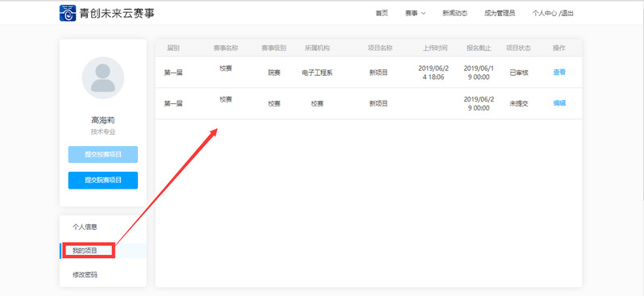Image resolution: width=644 pixels, height=296 pixels.
Task: Expand the 赛事 dropdown chevron
Action: pyautogui.click(x=424, y=14)
